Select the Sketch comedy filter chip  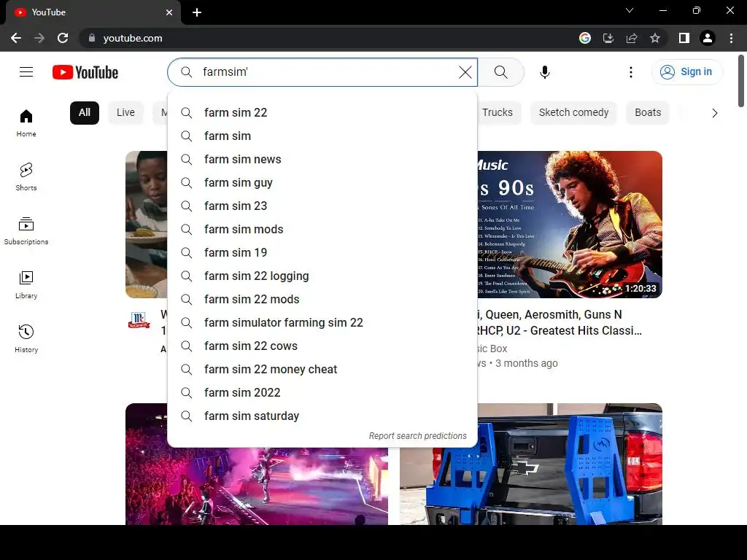(x=573, y=113)
